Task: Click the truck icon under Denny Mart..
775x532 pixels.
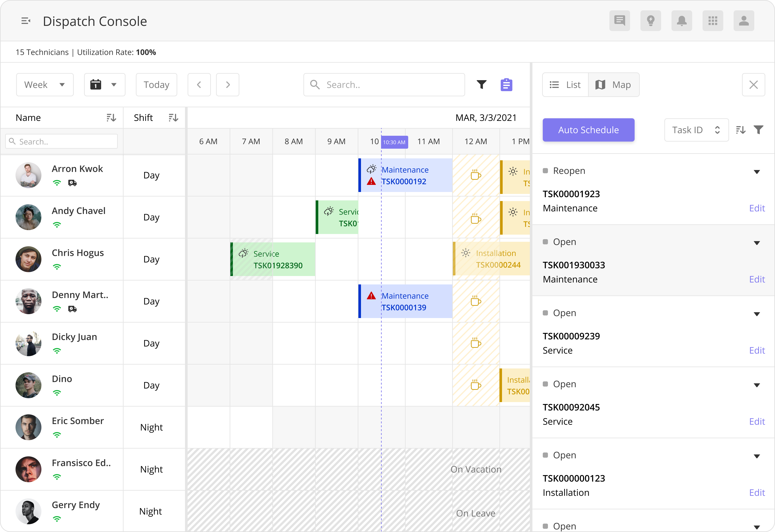Action: click(72, 309)
